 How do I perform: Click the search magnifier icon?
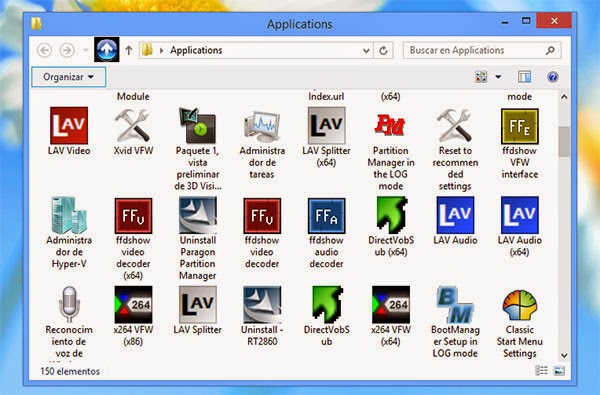[x=550, y=50]
